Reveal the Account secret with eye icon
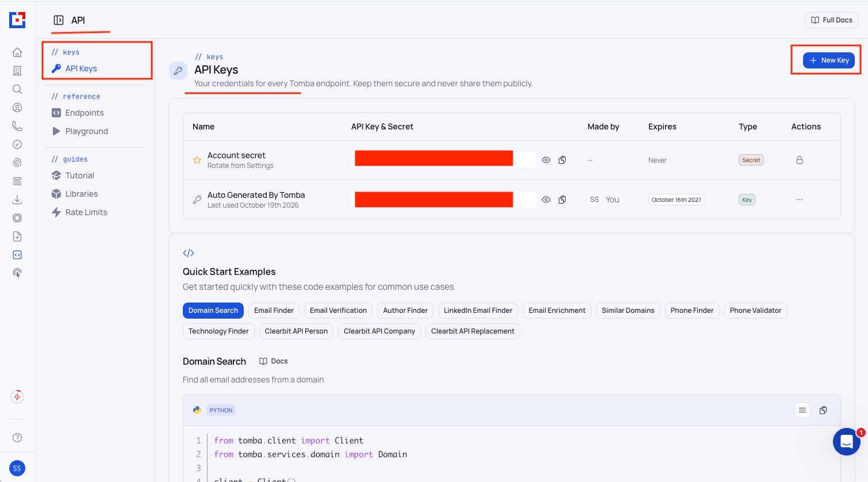 [x=546, y=160]
